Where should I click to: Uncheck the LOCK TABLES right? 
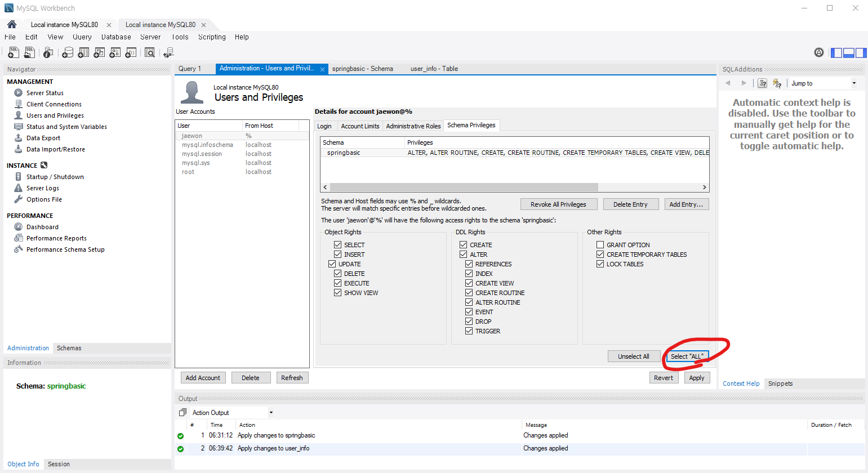coord(600,264)
